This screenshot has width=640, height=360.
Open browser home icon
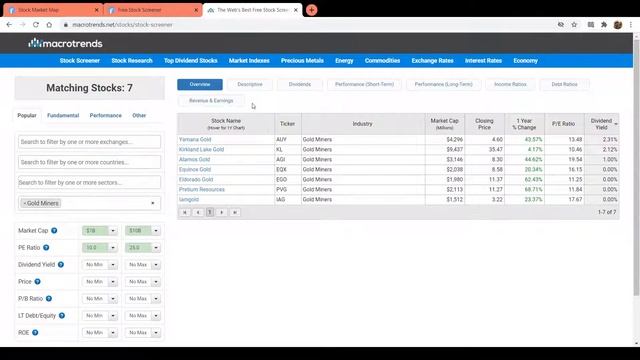point(49,25)
